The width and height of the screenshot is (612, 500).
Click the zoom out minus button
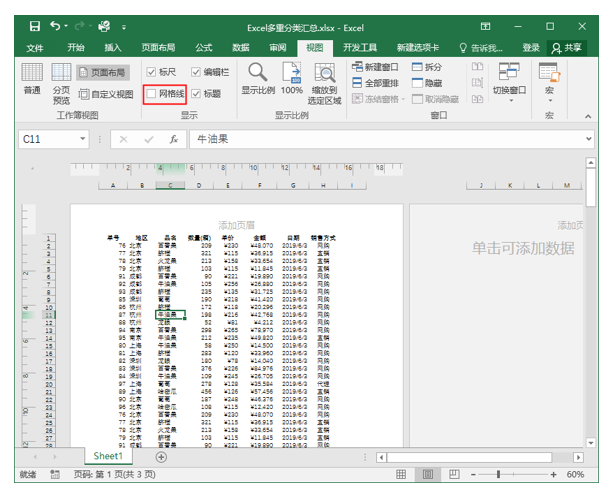pyautogui.click(x=473, y=475)
